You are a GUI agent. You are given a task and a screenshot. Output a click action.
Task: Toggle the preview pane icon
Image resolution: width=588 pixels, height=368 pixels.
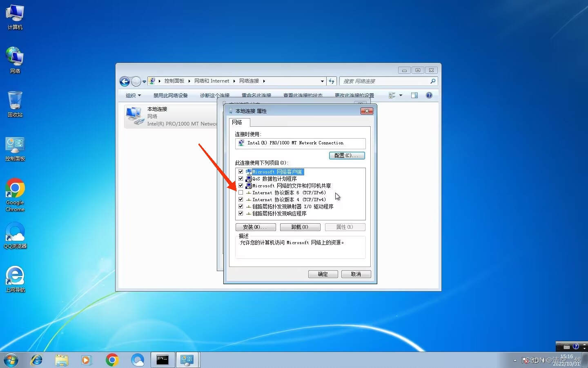[x=414, y=95]
